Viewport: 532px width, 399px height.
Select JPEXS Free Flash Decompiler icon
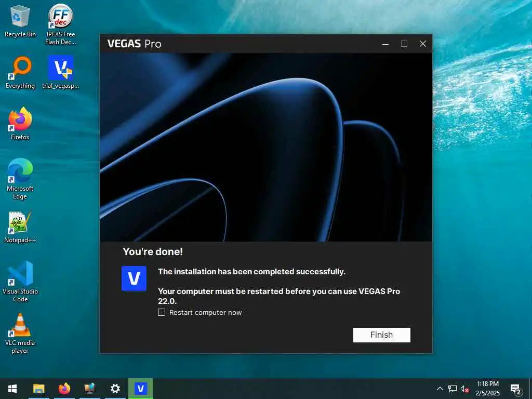tap(60, 24)
